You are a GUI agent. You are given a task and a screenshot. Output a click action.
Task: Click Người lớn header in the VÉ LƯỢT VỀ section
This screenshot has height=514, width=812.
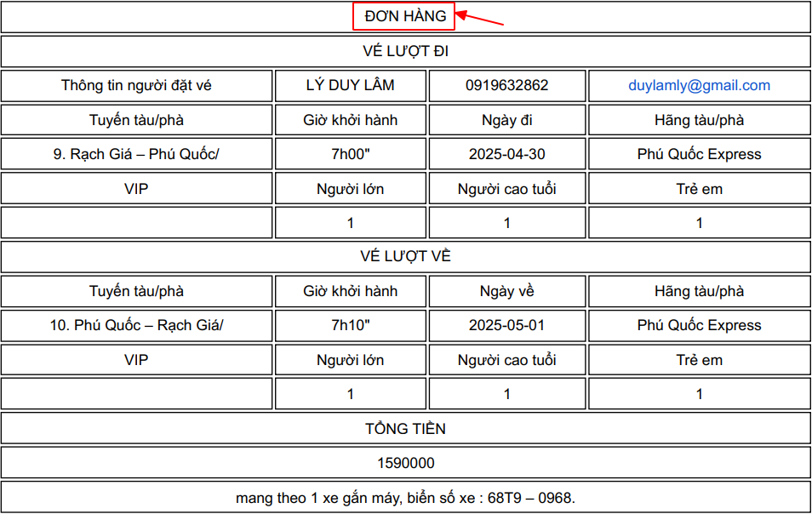click(x=350, y=360)
